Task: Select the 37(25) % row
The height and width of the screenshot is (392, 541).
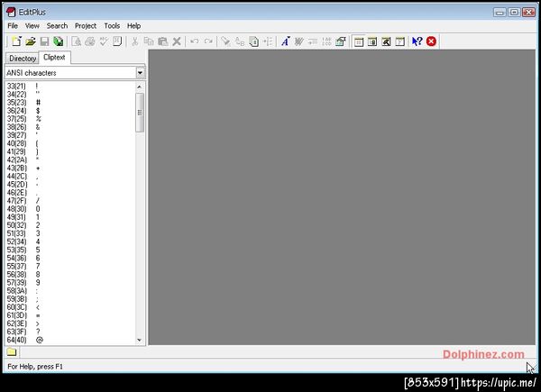Action: 70,119
